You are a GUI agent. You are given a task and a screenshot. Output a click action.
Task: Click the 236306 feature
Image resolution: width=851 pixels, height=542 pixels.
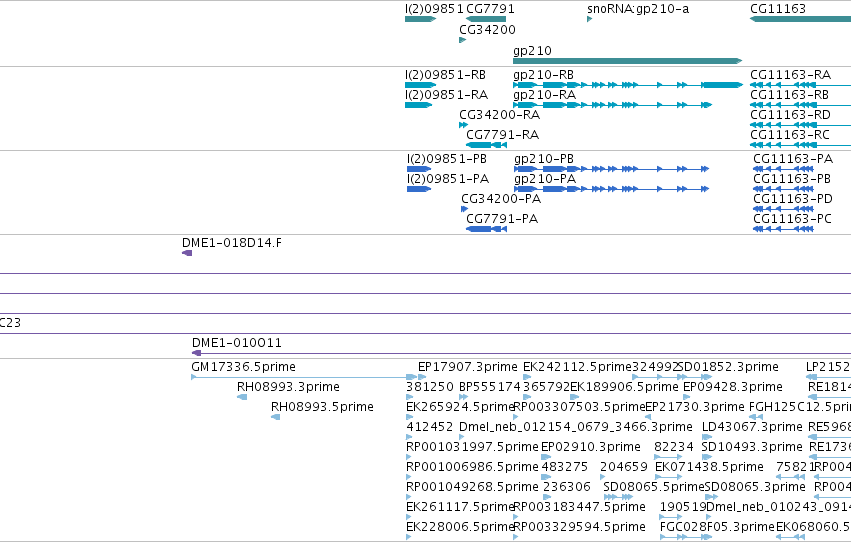coord(547,498)
